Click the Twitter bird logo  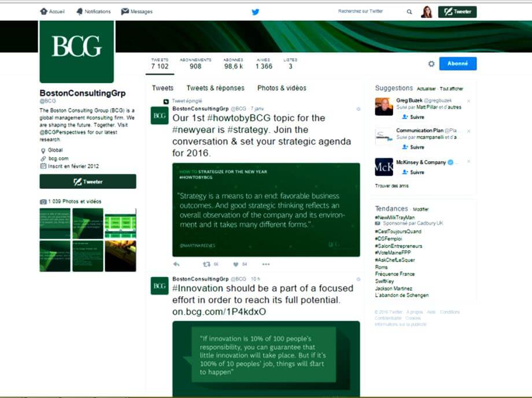pyautogui.click(x=256, y=12)
